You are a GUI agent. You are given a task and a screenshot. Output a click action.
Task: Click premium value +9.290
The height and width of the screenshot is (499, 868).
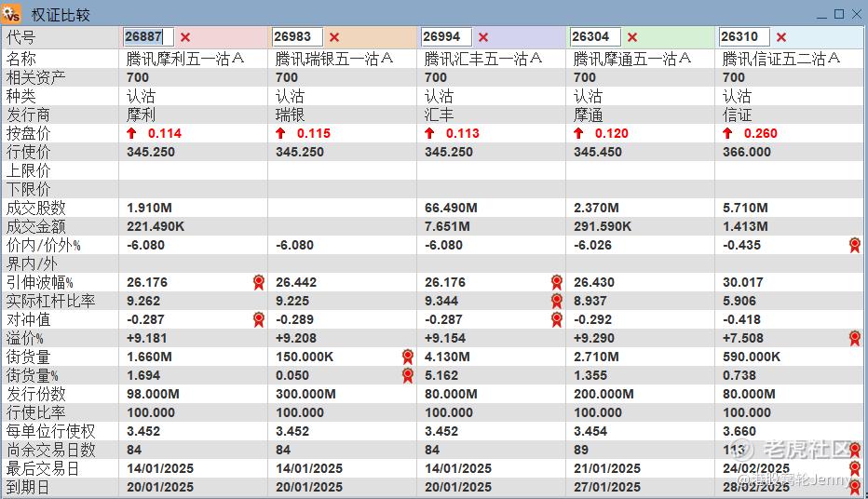coord(594,338)
